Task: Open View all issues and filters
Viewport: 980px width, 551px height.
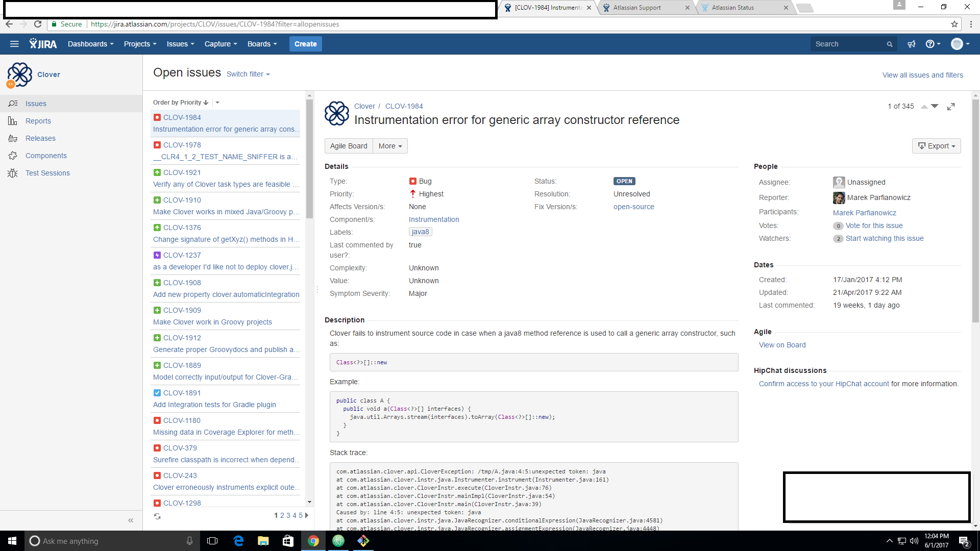Action: coord(922,75)
